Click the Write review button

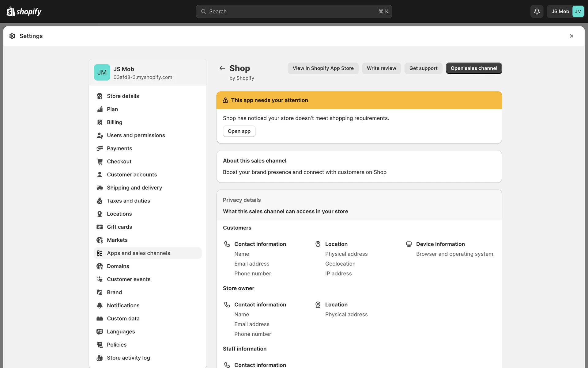point(381,68)
